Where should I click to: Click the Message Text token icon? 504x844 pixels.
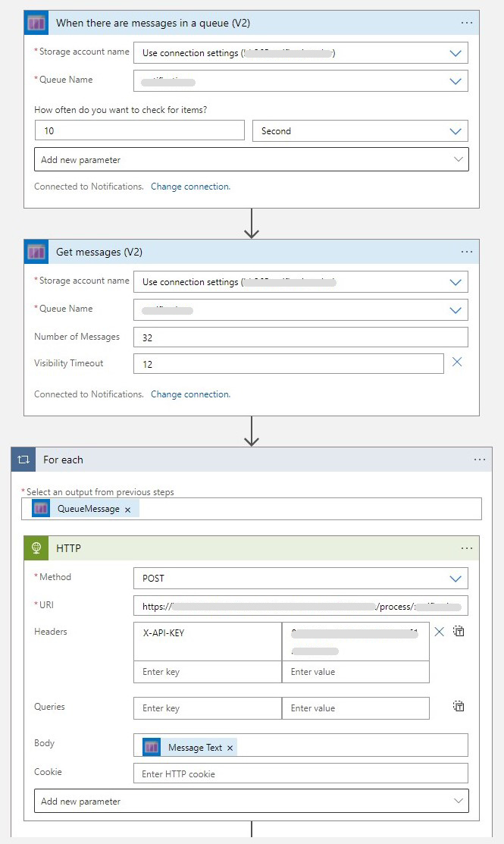click(152, 747)
